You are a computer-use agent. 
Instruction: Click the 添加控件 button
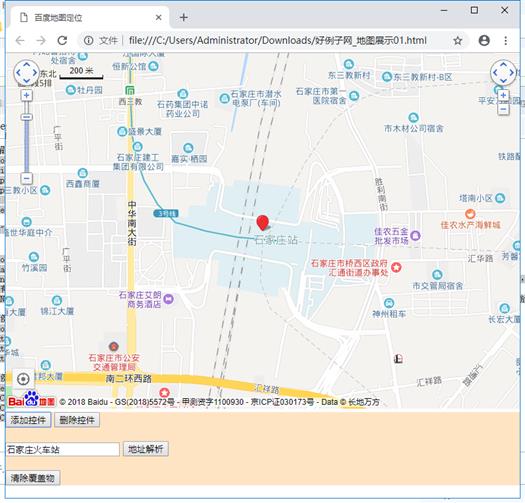click(x=28, y=420)
